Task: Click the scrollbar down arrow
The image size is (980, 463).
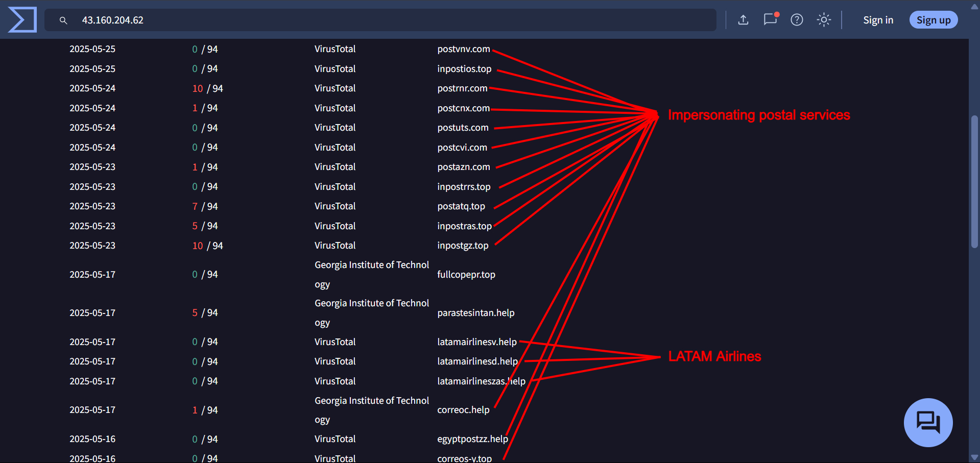Action: click(x=974, y=457)
